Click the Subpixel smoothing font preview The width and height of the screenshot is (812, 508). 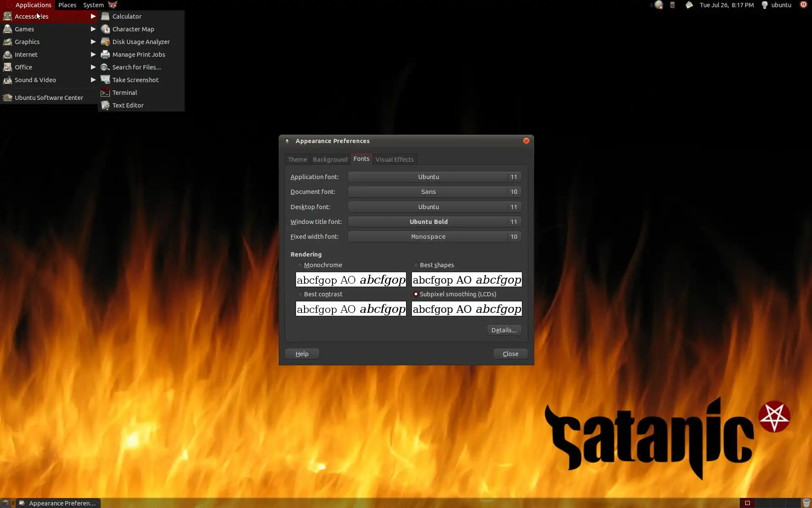(466, 309)
